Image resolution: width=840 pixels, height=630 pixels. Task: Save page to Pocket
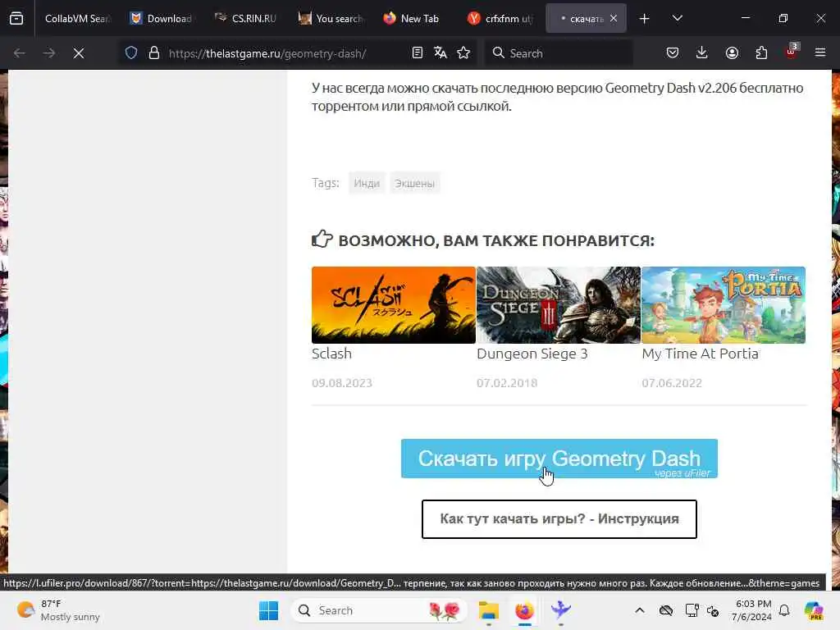point(673,53)
